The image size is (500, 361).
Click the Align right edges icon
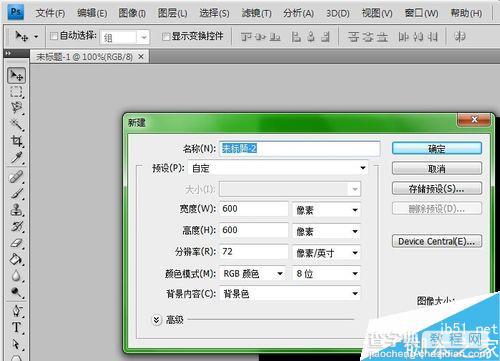click(x=325, y=37)
